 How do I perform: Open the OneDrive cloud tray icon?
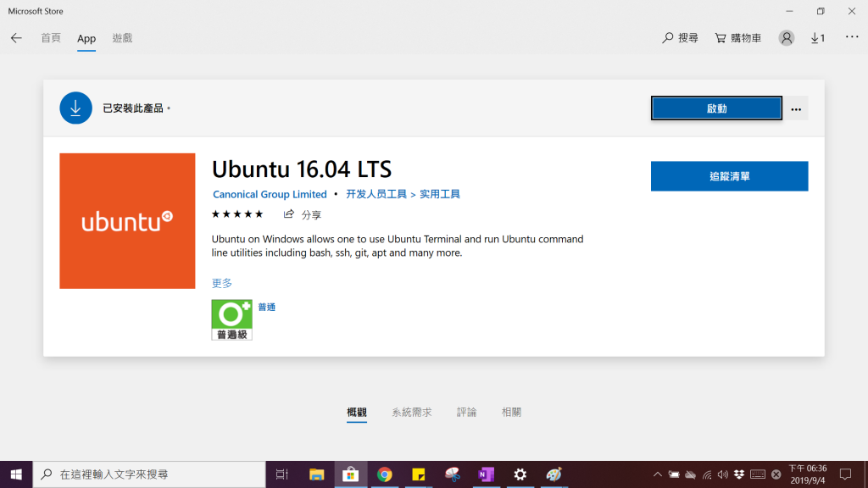(690, 474)
